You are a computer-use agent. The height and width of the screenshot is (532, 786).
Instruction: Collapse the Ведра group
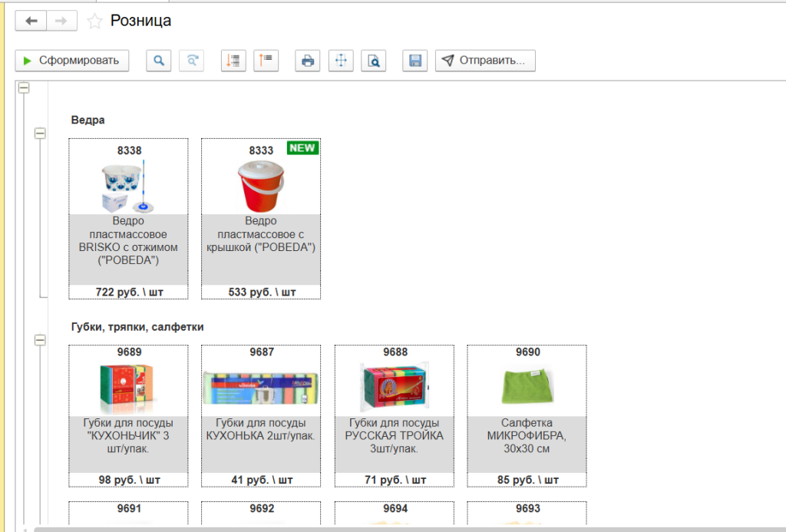(41, 134)
